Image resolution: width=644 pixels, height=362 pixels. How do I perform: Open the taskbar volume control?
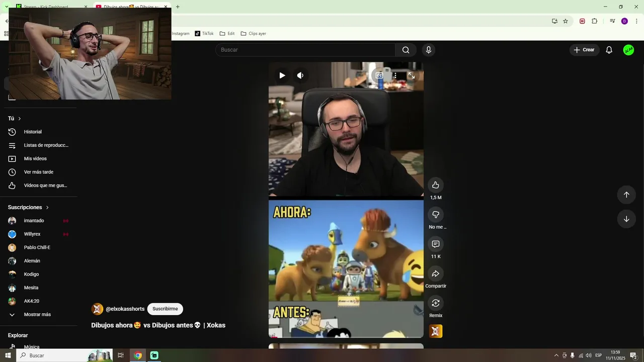click(x=589, y=355)
